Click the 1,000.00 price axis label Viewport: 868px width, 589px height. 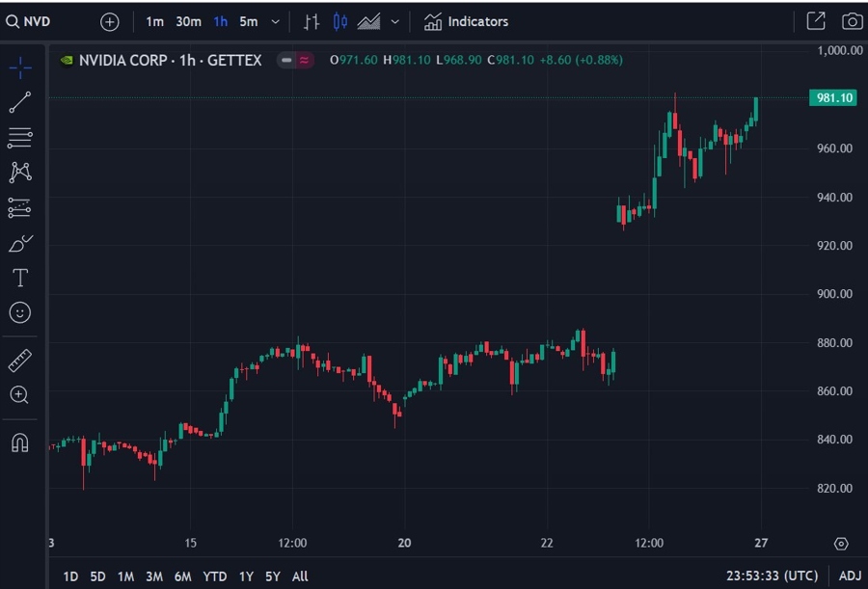pyautogui.click(x=840, y=50)
